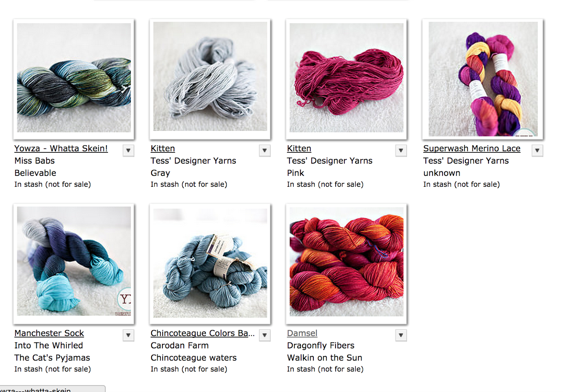563x392 pixels.
Task: Open the Manchester Sock link
Action: [x=49, y=333]
